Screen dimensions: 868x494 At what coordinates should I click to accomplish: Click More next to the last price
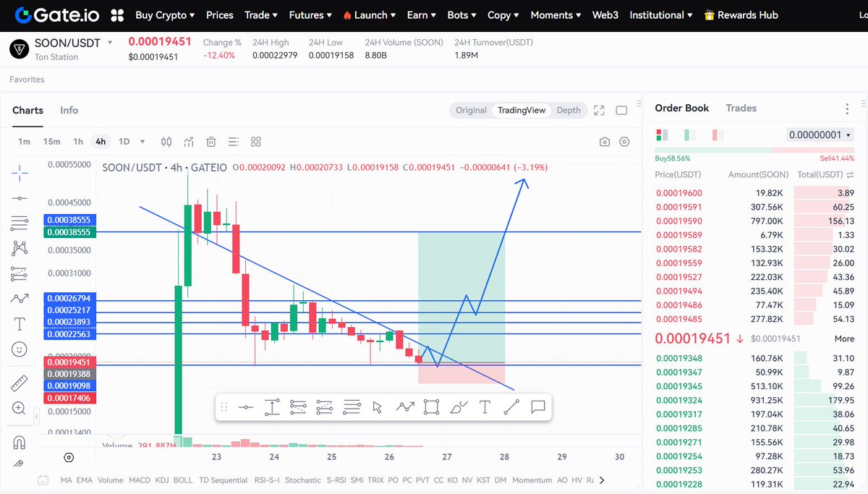(844, 338)
